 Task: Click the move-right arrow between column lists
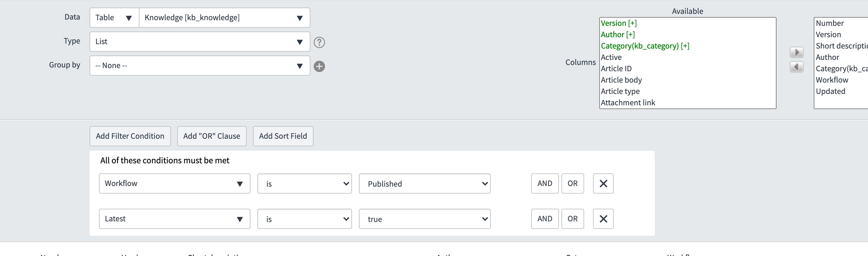(x=797, y=52)
